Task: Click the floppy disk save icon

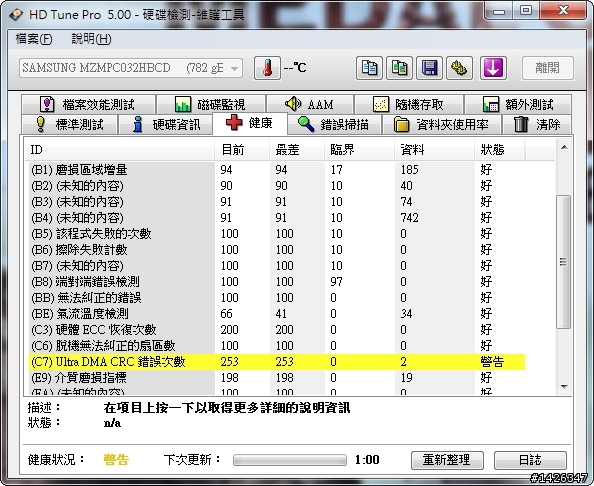Action: pyautogui.click(x=429, y=68)
